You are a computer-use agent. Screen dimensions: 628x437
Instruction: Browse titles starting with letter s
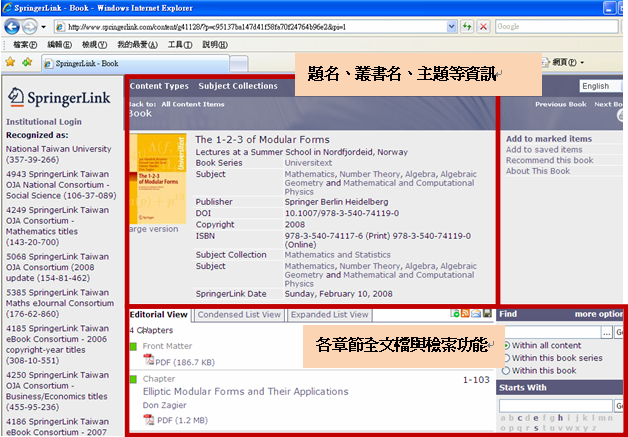(x=536, y=428)
